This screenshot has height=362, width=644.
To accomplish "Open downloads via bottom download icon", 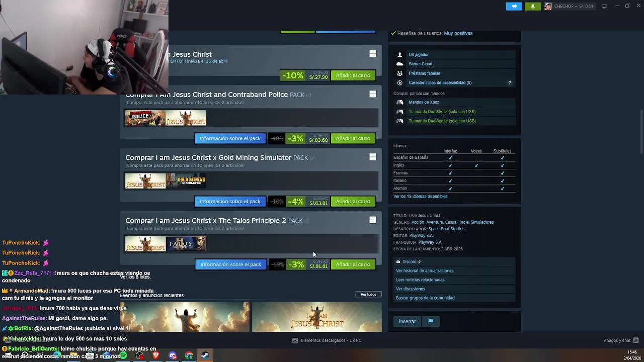I will 295,340.
